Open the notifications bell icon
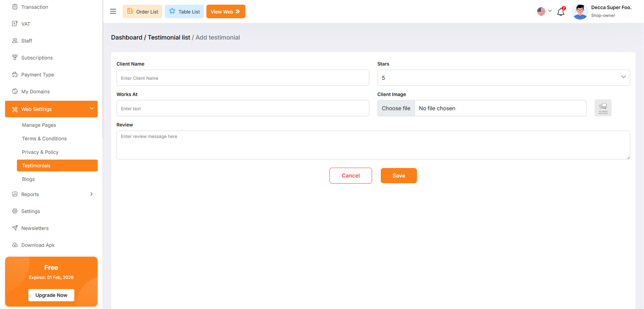 tap(561, 12)
